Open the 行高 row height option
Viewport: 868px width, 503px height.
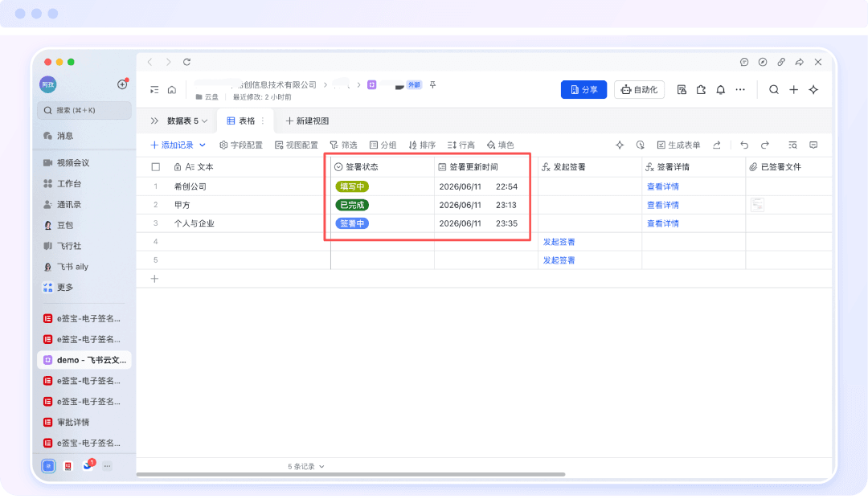click(x=461, y=145)
